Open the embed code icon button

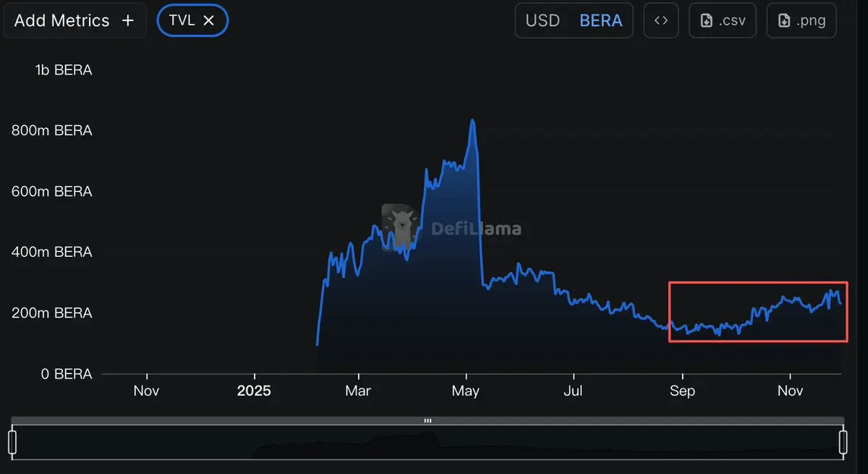click(661, 20)
